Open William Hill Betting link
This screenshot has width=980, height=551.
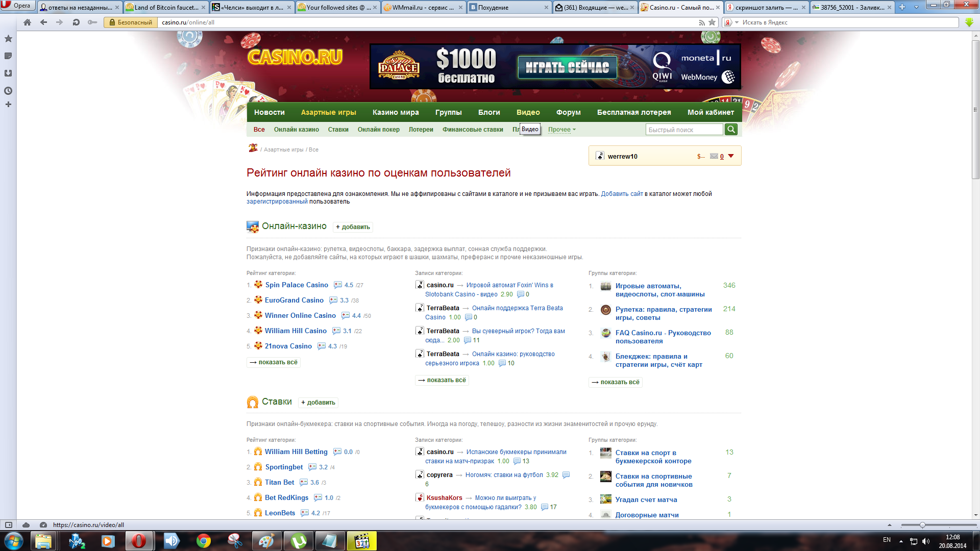[x=296, y=452]
